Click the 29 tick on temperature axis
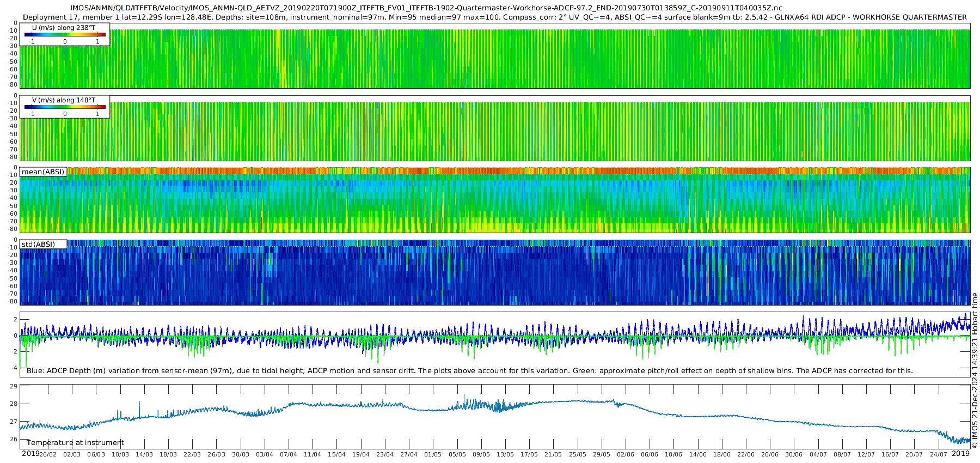Viewport: 980px width, 463px height. click(x=14, y=386)
